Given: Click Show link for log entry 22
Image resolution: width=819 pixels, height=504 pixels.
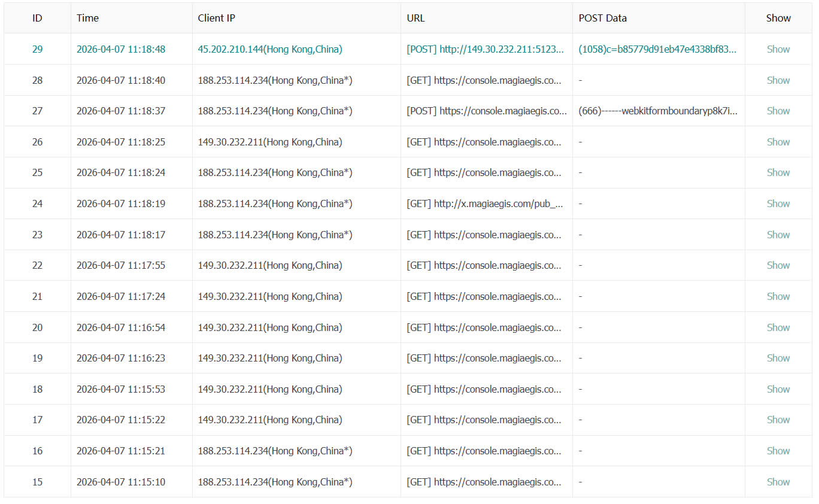Looking at the screenshot, I should (778, 265).
